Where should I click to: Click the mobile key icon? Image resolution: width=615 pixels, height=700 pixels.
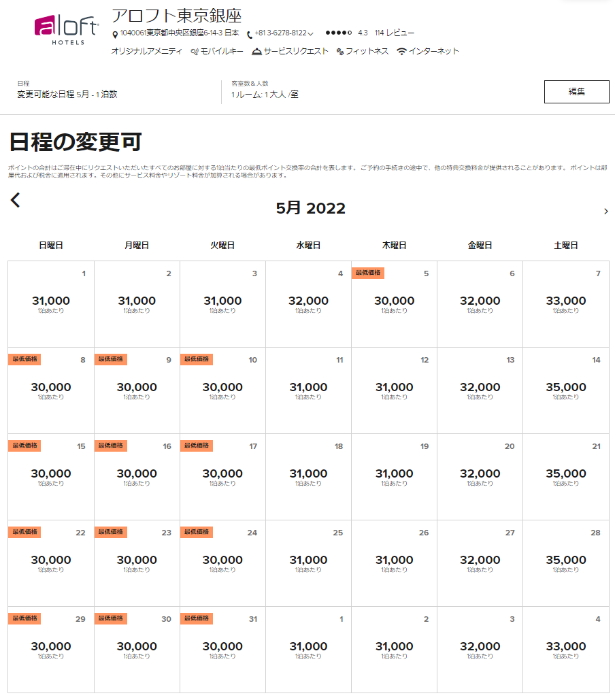[x=195, y=52]
